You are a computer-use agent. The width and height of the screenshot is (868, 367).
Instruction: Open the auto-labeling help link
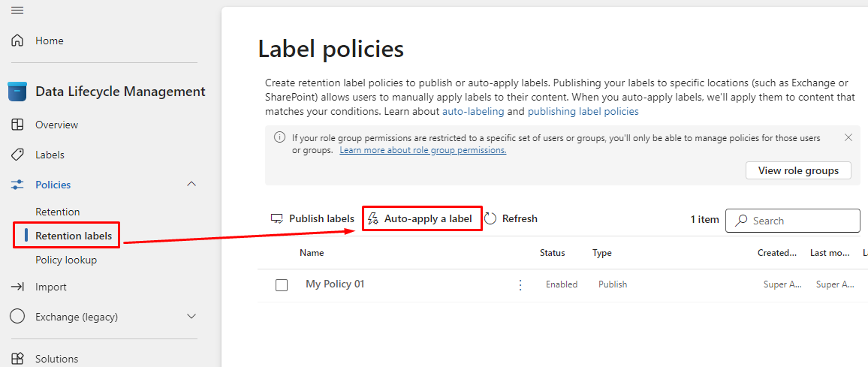(473, 111)
